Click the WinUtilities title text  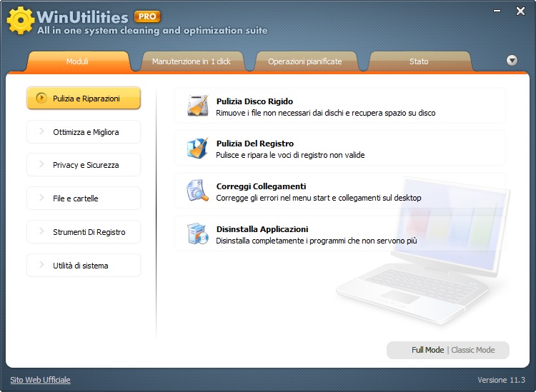(x=82, y=16)
